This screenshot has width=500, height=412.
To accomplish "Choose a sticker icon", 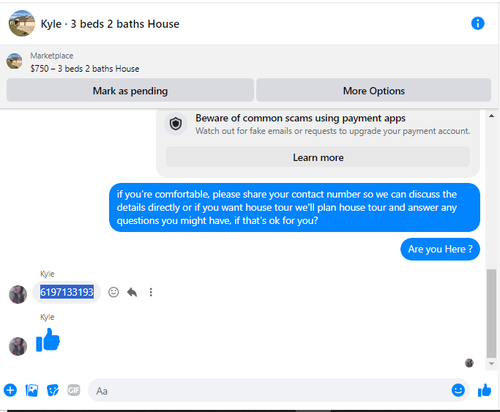I will pos(53,390).
